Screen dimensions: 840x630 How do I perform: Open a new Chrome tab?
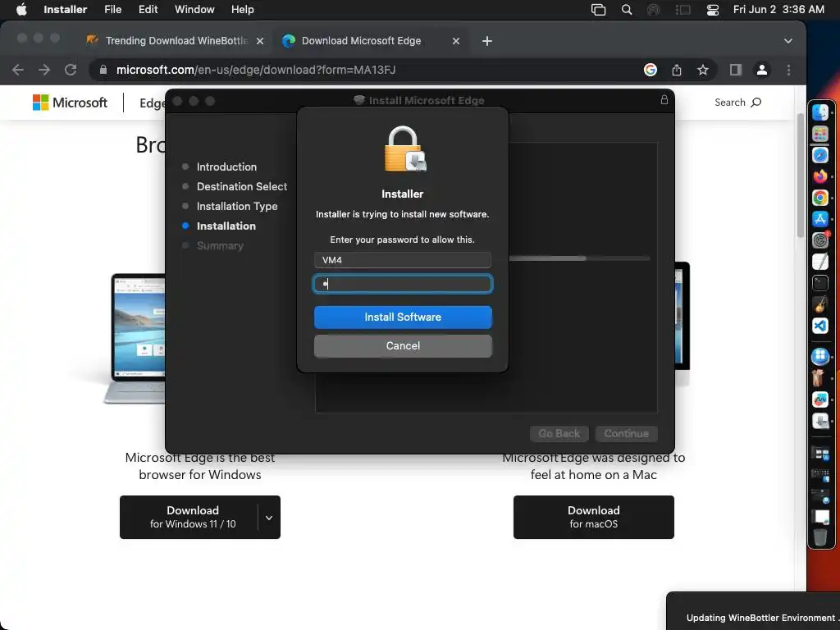[487, 41]
